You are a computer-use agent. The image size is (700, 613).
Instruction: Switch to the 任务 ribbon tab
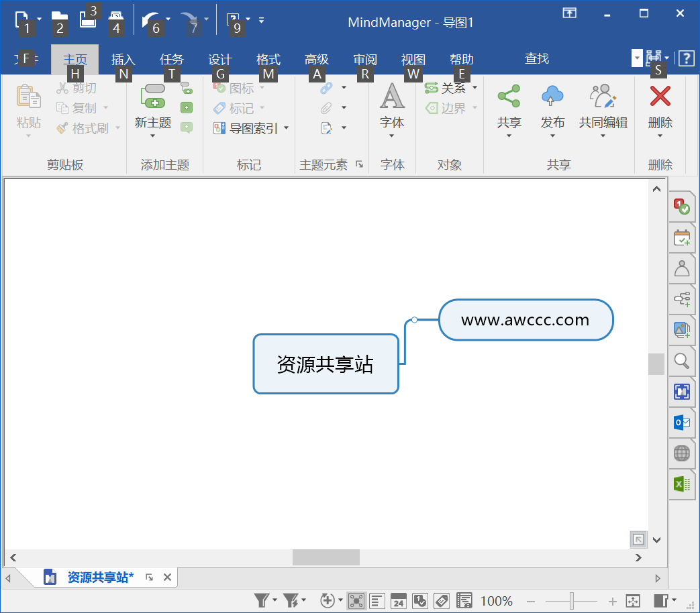tap(171, 59)
